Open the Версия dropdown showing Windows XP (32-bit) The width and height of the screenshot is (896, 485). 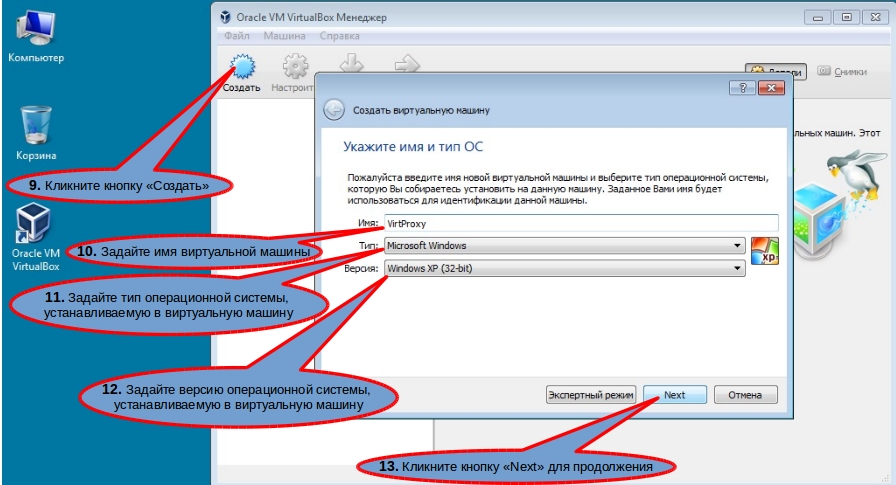(565, 268)
